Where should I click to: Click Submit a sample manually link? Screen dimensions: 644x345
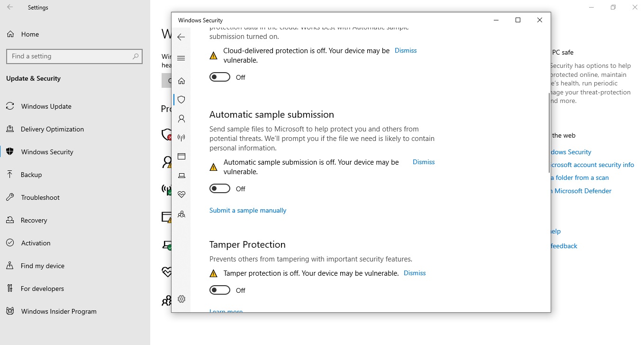point(248,210)
